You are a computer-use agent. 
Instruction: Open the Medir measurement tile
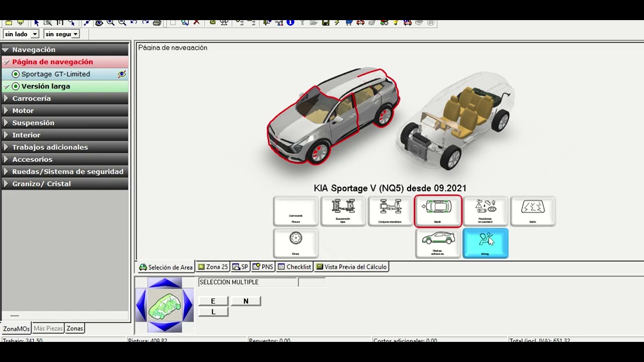(x=438, y=211)
